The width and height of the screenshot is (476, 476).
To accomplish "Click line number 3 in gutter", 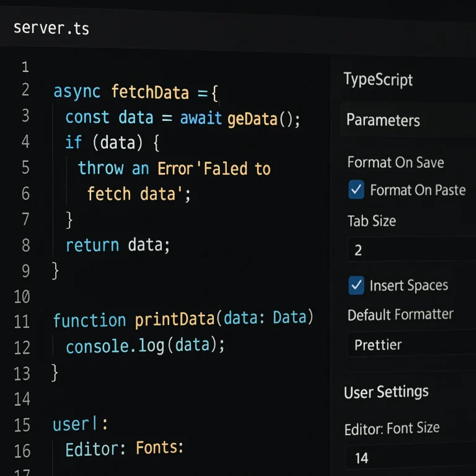I will 25,116.
